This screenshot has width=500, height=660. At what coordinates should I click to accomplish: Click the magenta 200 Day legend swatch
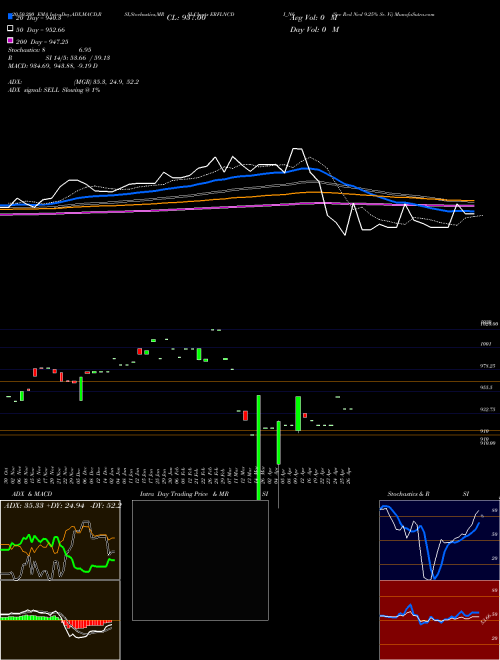[x=10, y=41]
